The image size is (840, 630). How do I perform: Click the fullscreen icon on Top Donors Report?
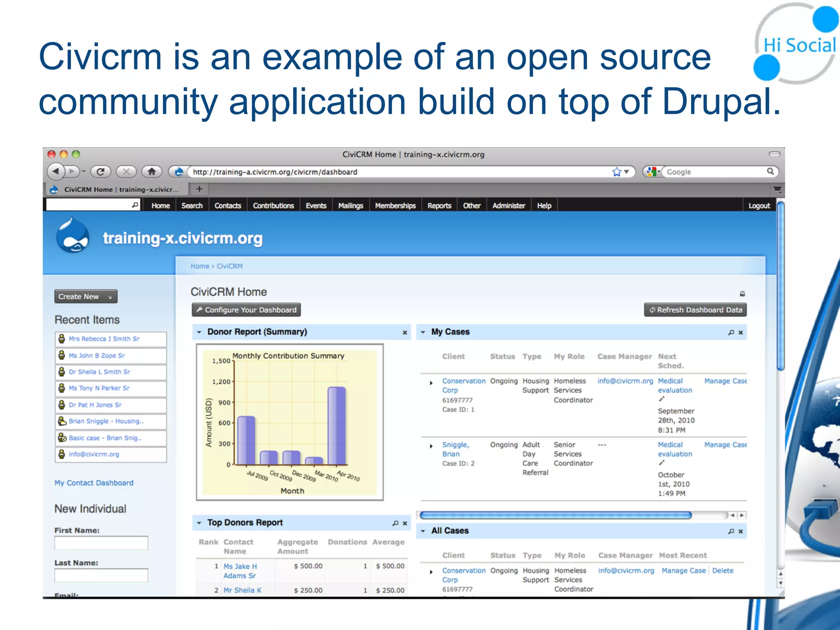(395, 523)
